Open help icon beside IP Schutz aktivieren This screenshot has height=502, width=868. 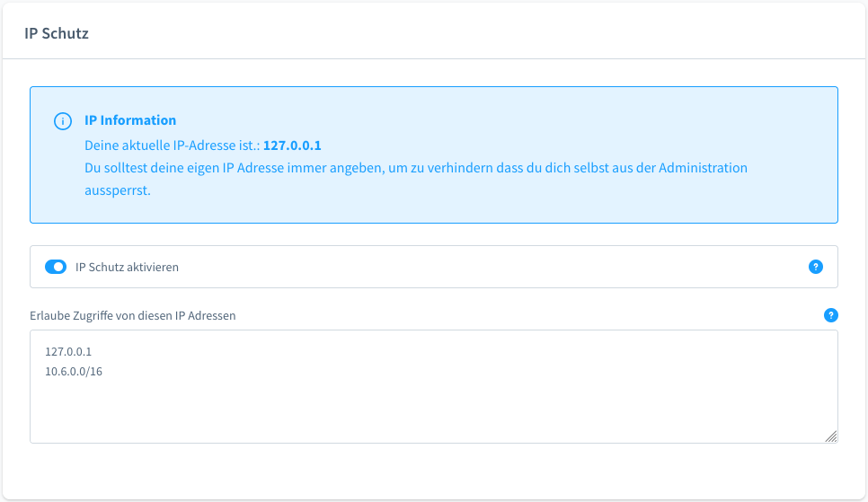click(x=815, y=267)
